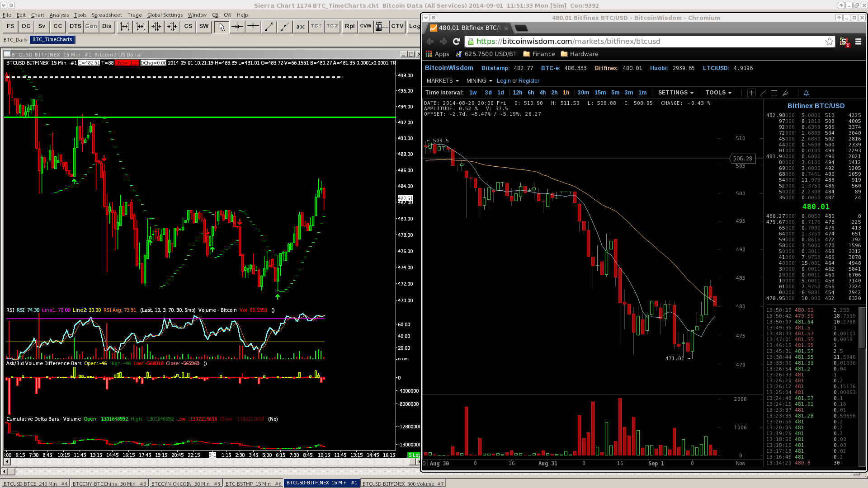Click the bell alert icon on BitcoinWisdom
Image resolution: width=868 pixels, height=488 pixels.
[806, 93]
